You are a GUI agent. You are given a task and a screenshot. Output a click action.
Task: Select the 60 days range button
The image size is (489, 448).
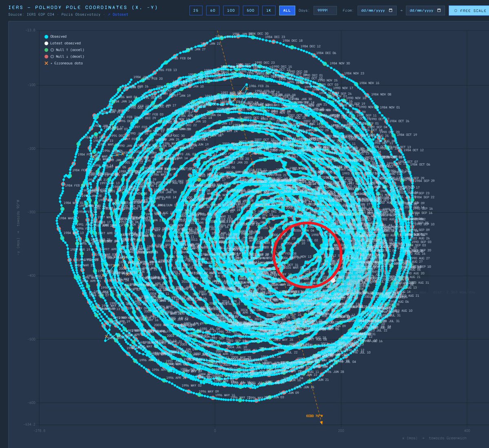click(213, 10)
